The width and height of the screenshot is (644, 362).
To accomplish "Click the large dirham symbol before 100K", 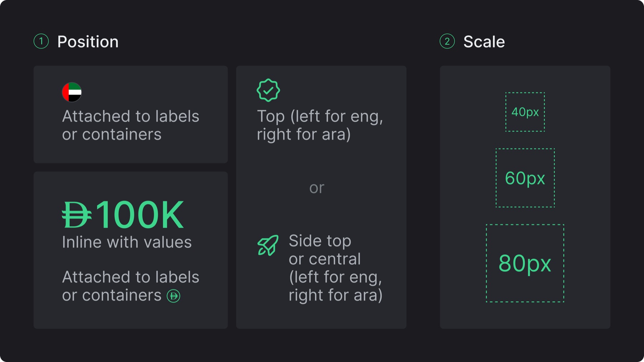I will [77, 215].
